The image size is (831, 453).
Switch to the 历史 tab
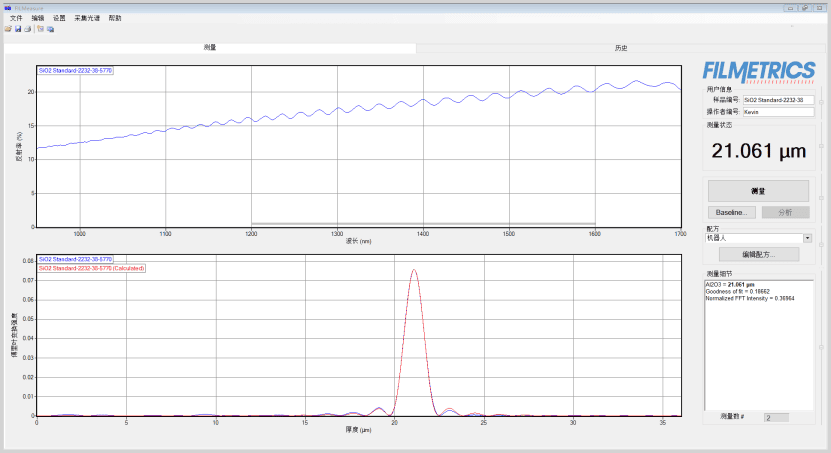point(621,48)
